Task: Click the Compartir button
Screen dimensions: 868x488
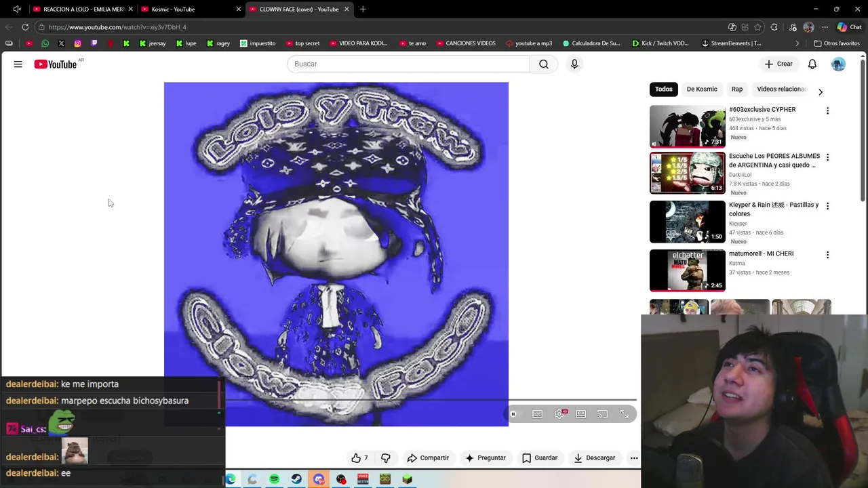Action: pyautogui.click(x=428, y=458)
